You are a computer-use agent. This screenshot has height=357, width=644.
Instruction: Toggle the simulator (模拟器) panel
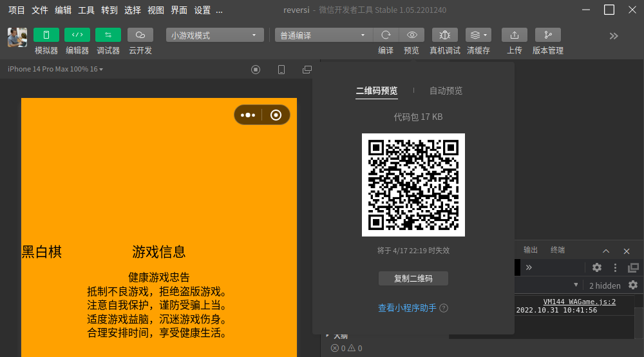46,35
